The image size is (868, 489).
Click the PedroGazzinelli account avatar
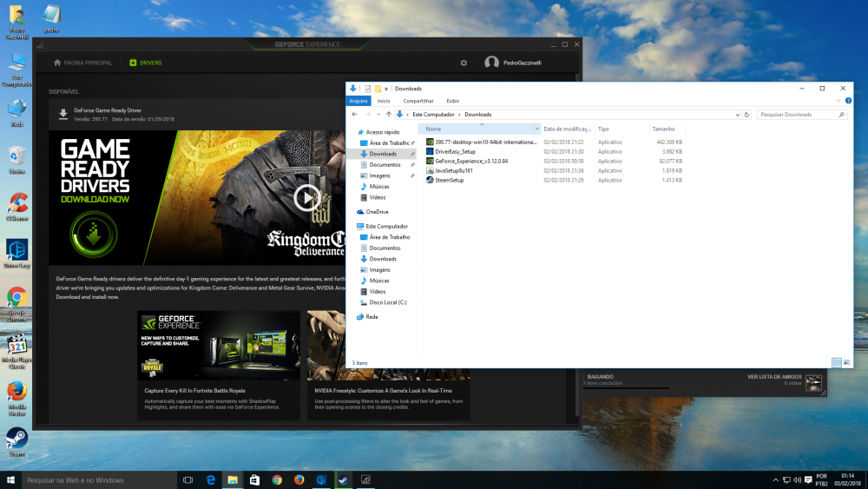[491, 63]
